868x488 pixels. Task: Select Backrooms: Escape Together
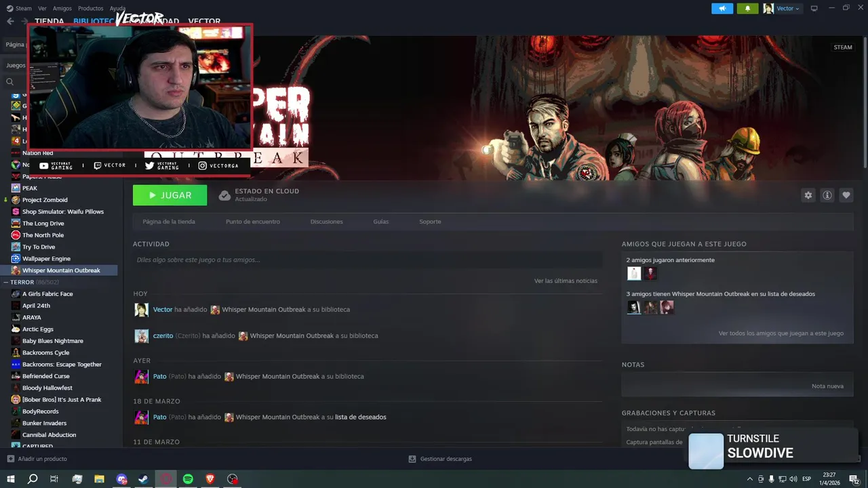click(62, 365)
